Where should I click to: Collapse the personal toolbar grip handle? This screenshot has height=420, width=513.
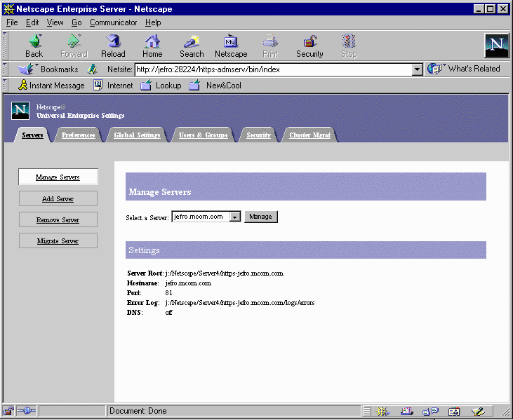click(5, 85)
